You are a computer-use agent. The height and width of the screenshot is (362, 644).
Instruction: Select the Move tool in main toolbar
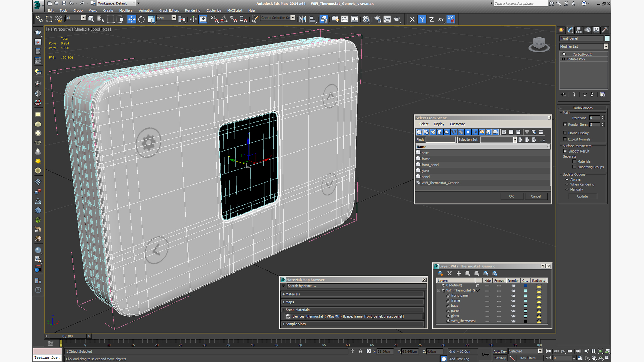131,19
